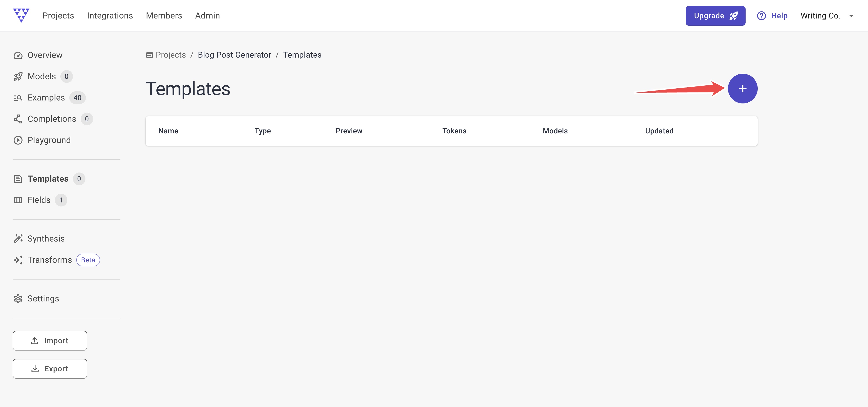Click the Settings gear icon
The image size is (868, 407).
click(18, 299)
